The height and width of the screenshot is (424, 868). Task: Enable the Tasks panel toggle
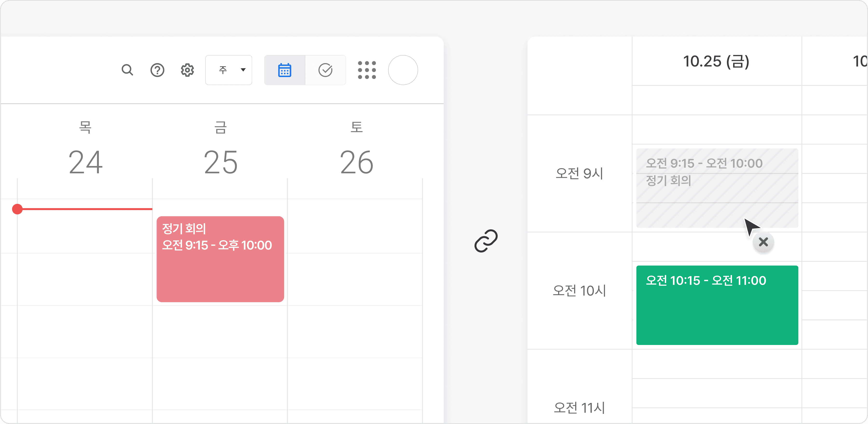pyautogui.click(x=325, y=70)
